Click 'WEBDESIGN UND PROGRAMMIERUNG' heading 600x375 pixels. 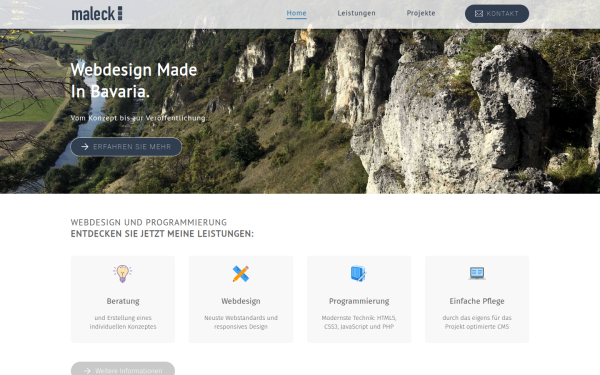click(x=148, y=222)
